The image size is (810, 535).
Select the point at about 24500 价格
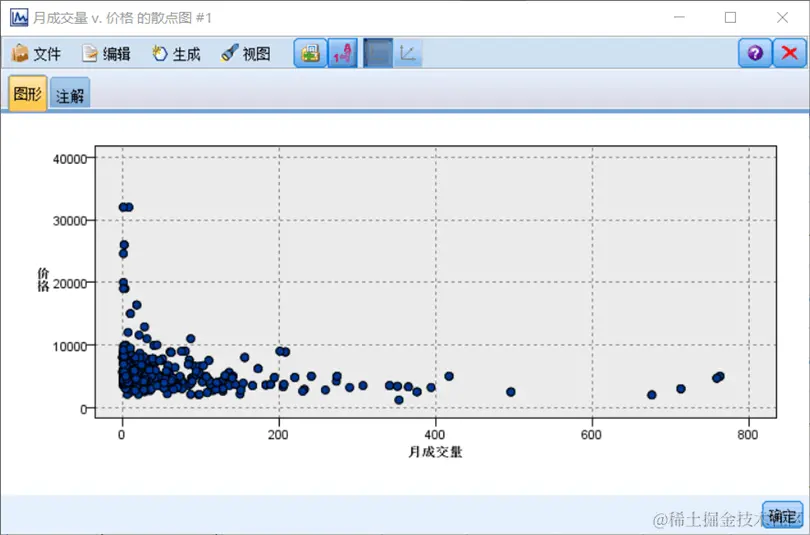point(123,254)
